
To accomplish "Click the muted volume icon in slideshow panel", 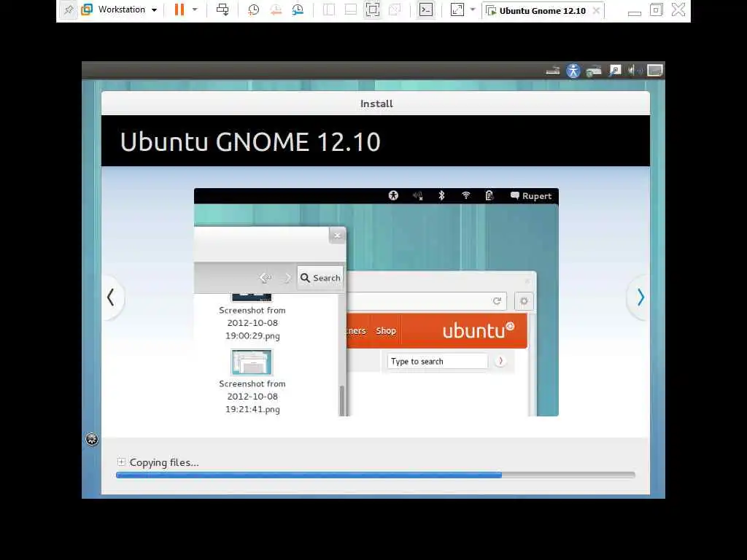I will tap(418, 195).
